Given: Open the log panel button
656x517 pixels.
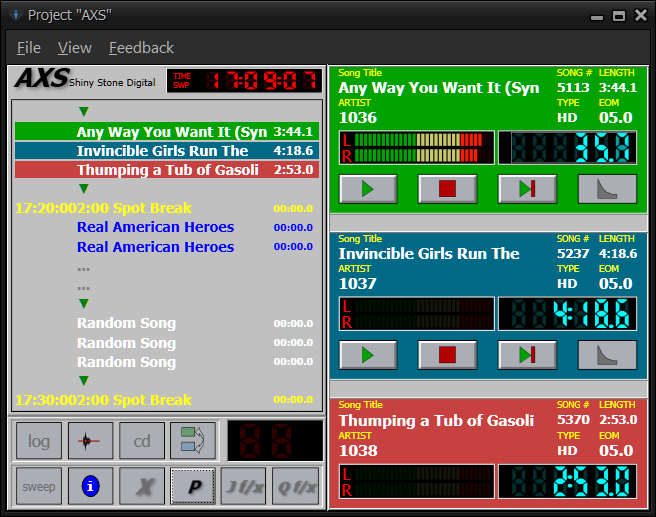Looking at the screenshot, I should 39,440.
